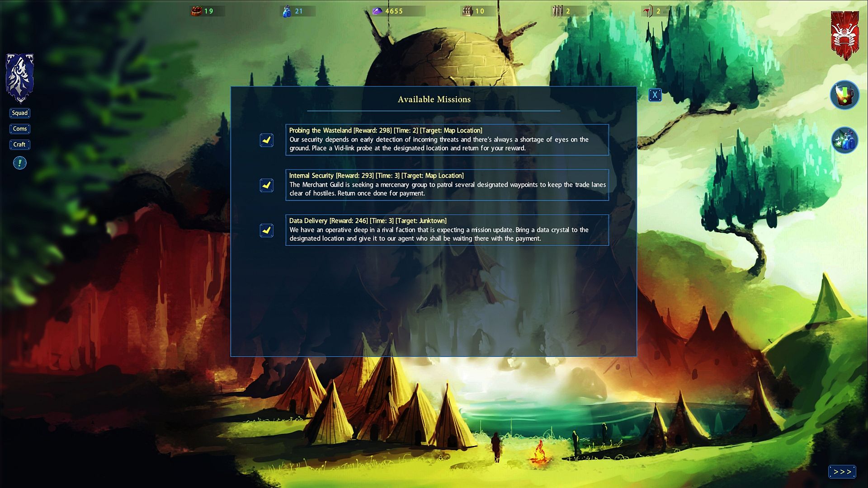
Task: Uncheck the Probing the Wasteland mission checkbox
Action: 267,140
